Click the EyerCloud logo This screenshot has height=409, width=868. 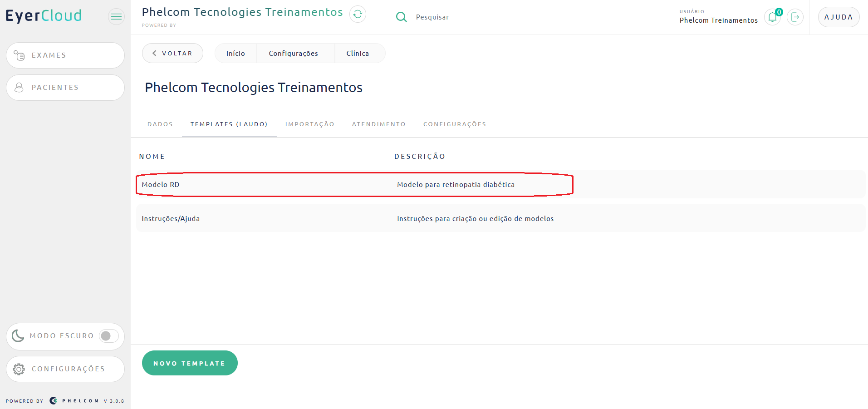pos(44,16)
